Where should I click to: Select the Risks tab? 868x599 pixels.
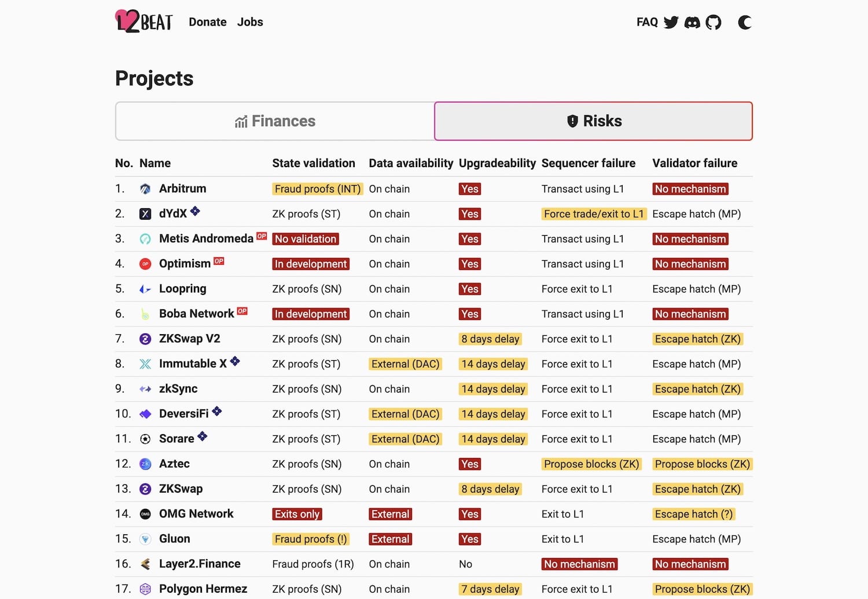[x=594, y=121]
